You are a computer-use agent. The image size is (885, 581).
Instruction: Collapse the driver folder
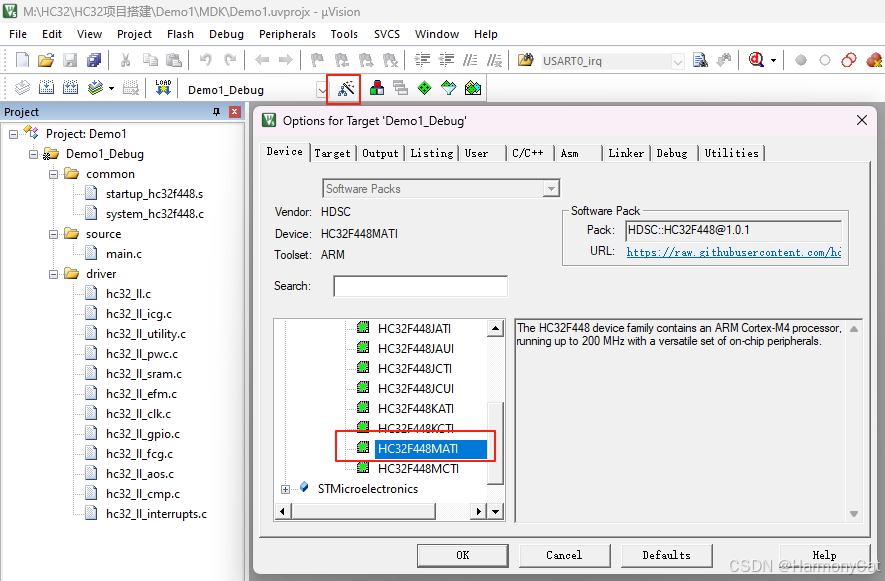coord(53,274)
